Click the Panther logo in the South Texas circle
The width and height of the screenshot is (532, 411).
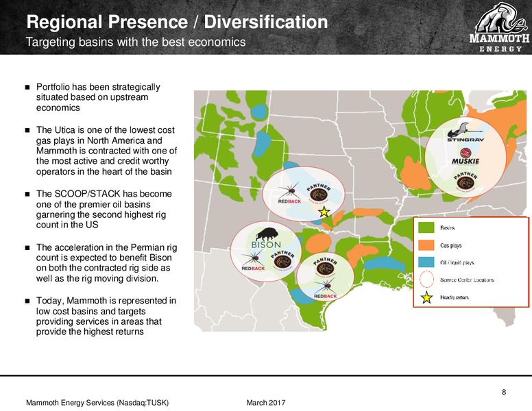point(325,266)
